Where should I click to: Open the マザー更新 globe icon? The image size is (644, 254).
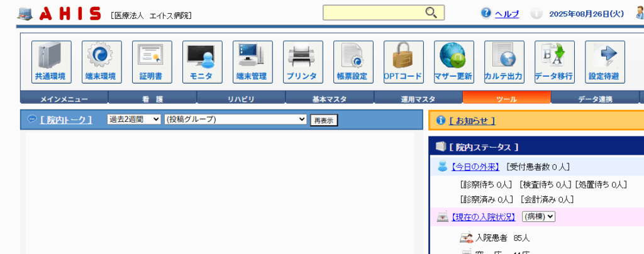tap(454, 62)
